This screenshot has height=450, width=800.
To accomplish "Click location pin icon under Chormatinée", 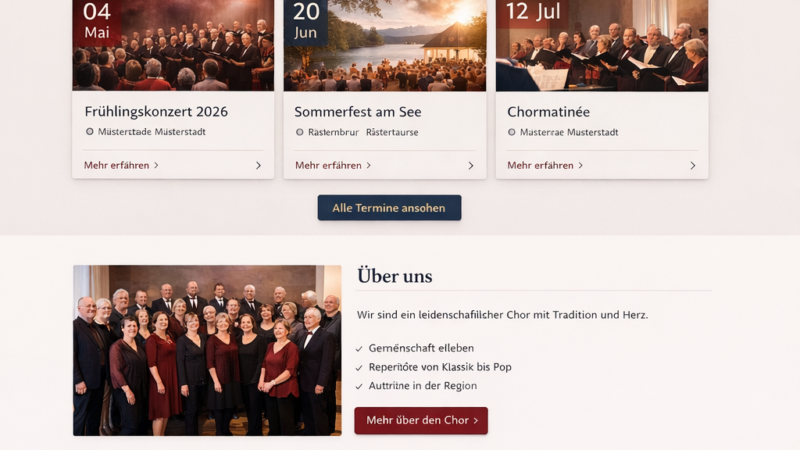I will [x=512, y=132].
